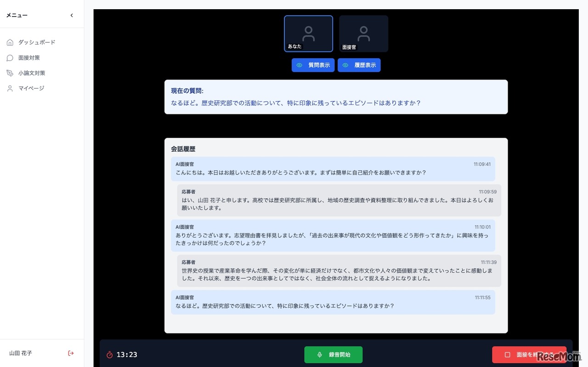Click the stopwatch icon beside the 13:23 timer
588x367 pixels.
click(x=110, y=355)
